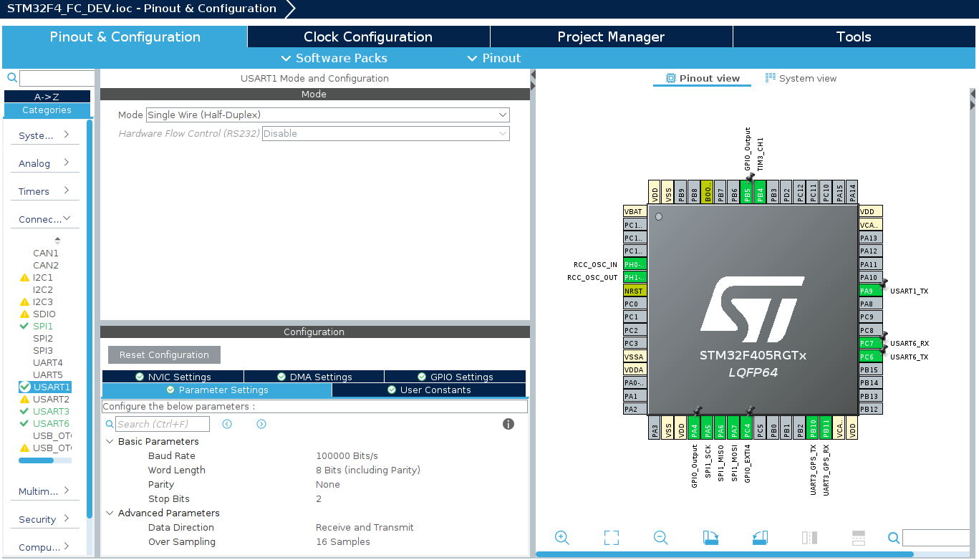Screen dimensions: 979x560
Task: Collapse the Advanced Parameters group
Action: tap(110, 513)
